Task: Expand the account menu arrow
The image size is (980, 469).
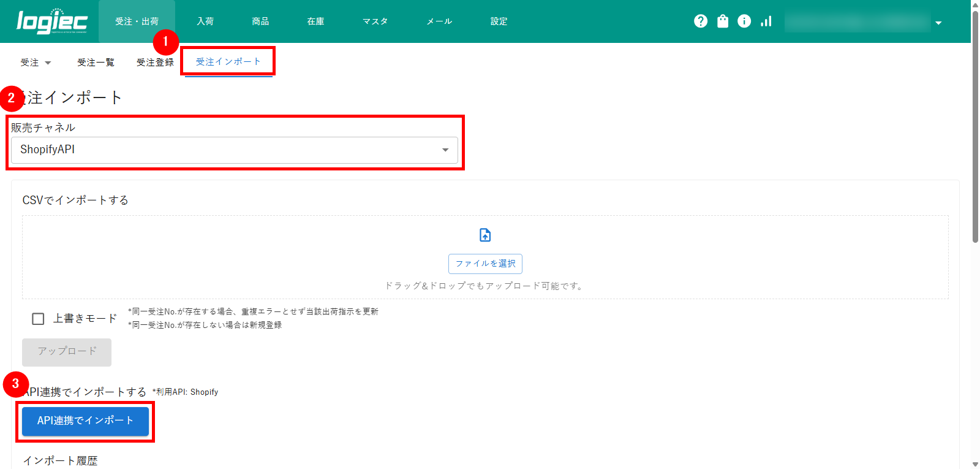Action: [x=938, y=23]
